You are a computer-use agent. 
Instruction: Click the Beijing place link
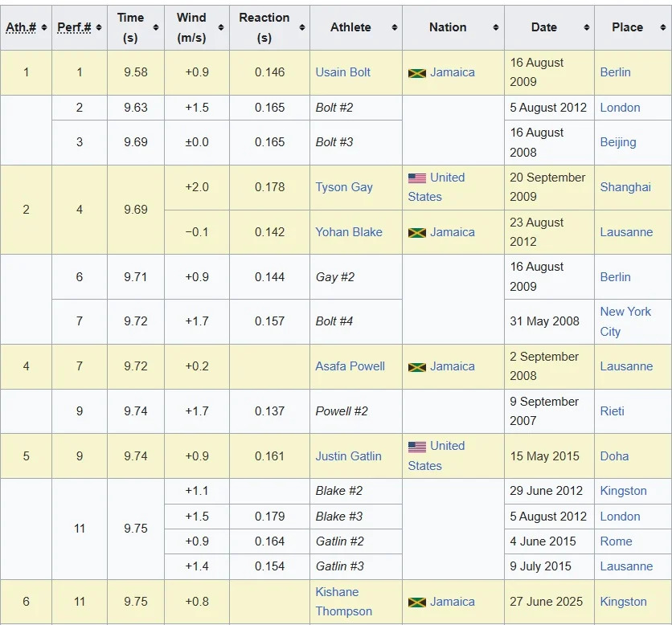click(x=618, y=142)
